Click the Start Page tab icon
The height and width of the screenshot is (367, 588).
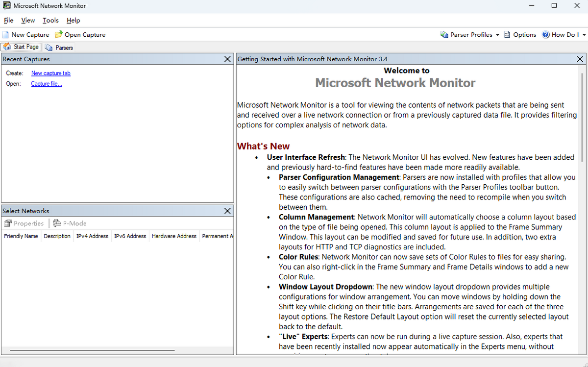point(7,47)
